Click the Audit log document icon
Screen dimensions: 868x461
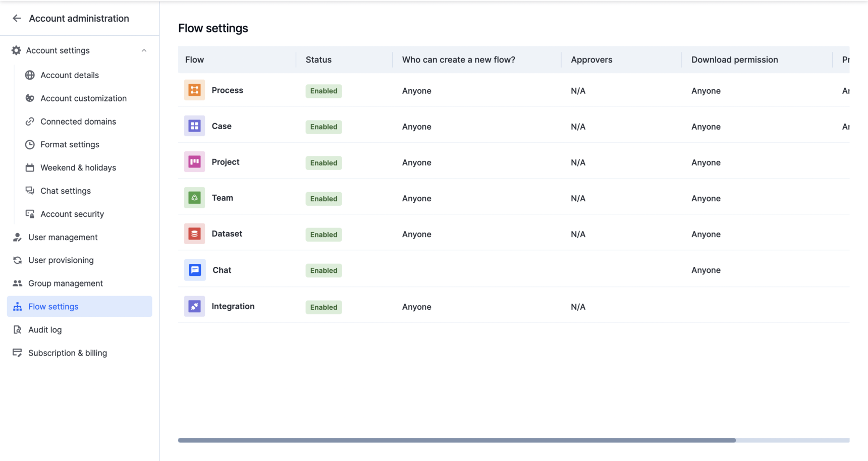(17, 330)
